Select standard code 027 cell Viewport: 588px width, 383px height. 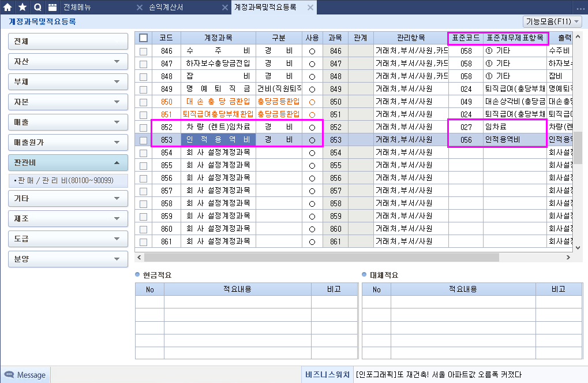pyautogui.click(x=466, y=127)
